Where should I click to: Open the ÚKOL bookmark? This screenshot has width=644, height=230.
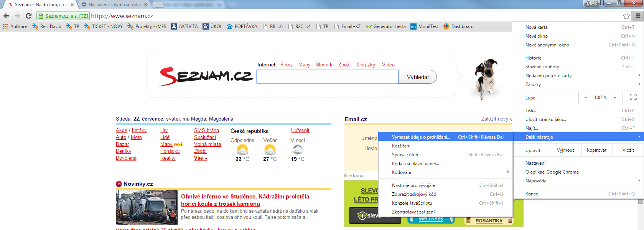click(x=212, y=26)
